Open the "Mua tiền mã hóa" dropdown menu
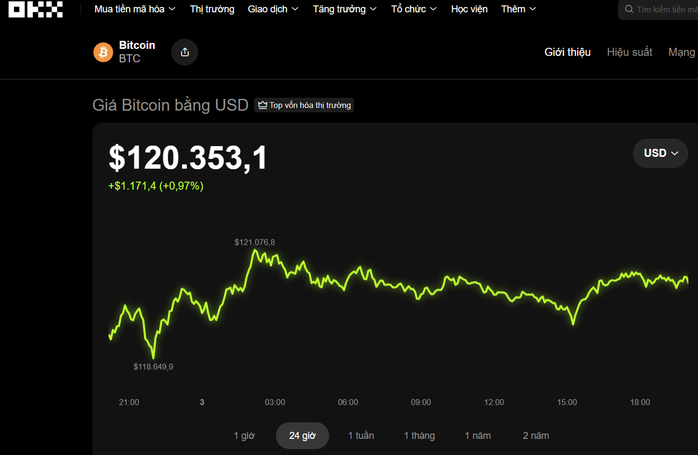 (x=134, y=9)
